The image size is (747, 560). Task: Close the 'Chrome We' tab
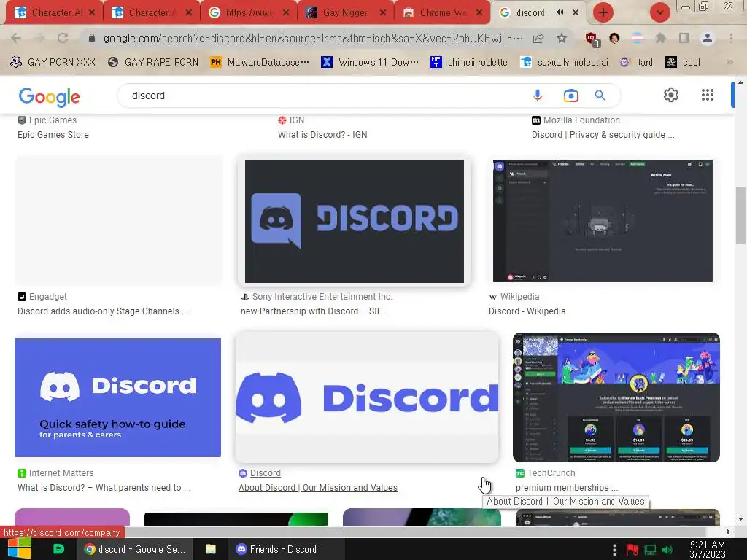480,13
